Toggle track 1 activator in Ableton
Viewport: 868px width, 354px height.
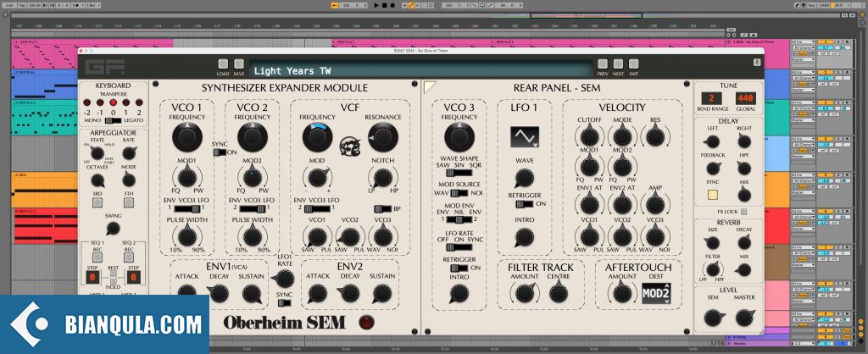825,42
